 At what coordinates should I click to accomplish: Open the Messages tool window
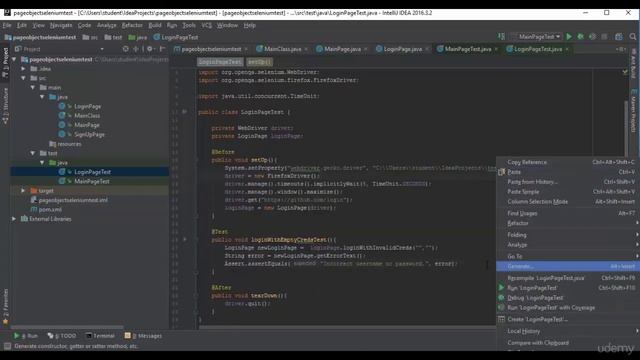(144, 336)
